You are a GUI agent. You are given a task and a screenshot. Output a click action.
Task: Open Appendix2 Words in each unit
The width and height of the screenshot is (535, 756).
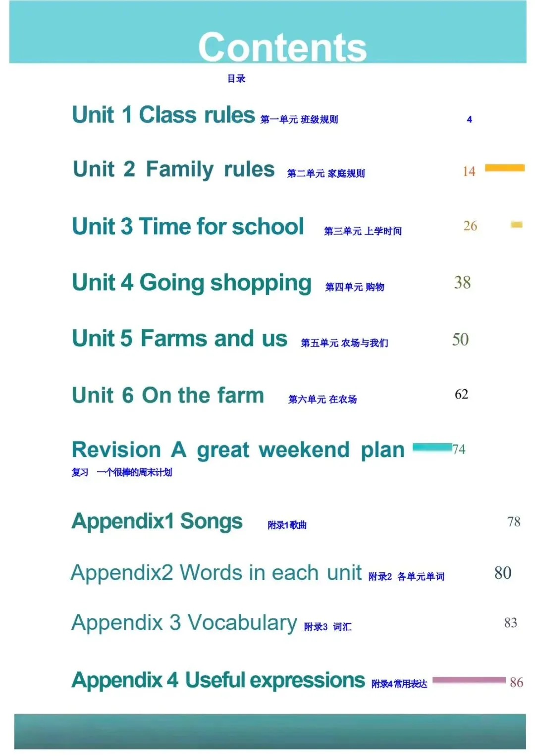tap(216, 573)
